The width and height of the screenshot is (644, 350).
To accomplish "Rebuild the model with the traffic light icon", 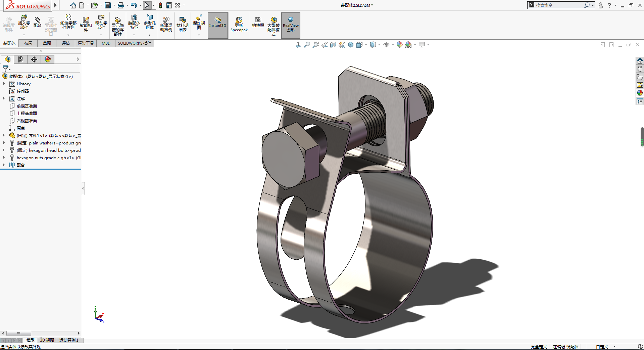I will point(160,5).
